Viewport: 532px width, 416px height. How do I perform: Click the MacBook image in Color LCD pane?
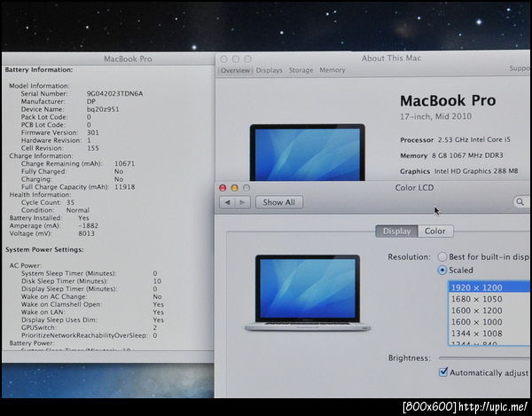pyautogui.click(x=307, y=294)
